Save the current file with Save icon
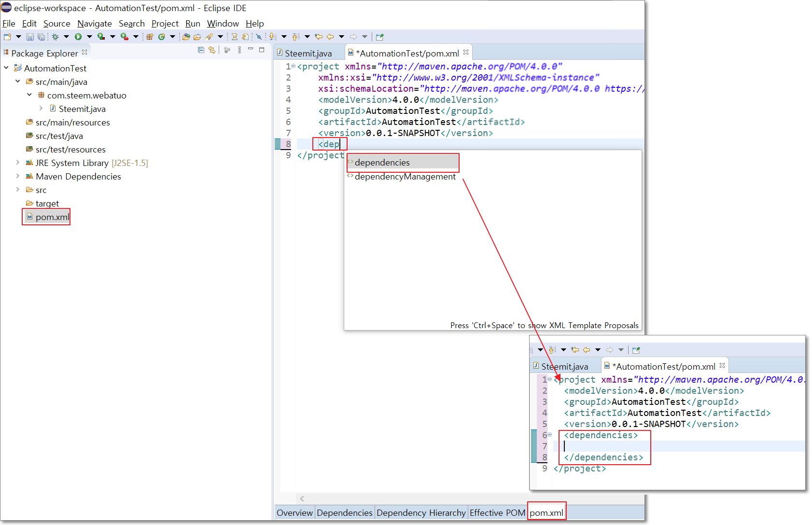This screenshot has height=525, width=812. 30,37
